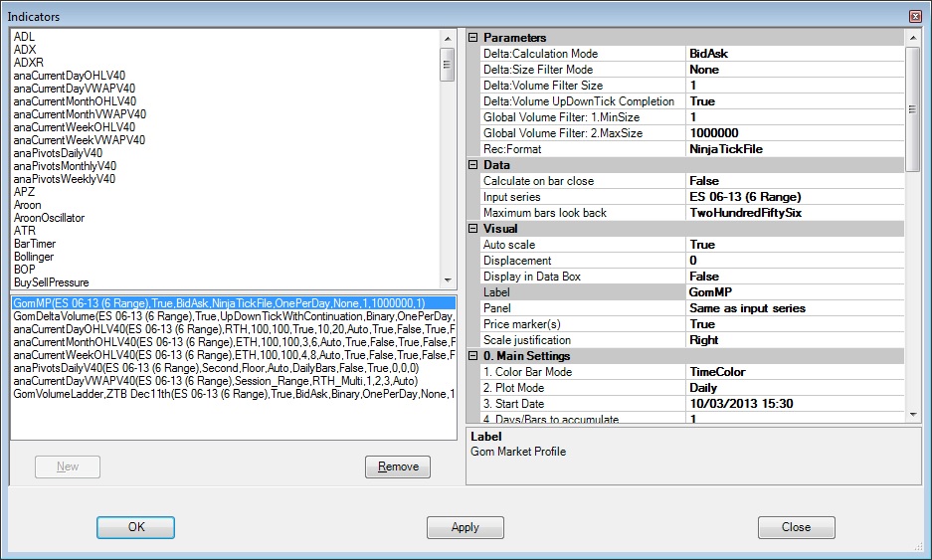Click the OK button

(x=135, y=527)
